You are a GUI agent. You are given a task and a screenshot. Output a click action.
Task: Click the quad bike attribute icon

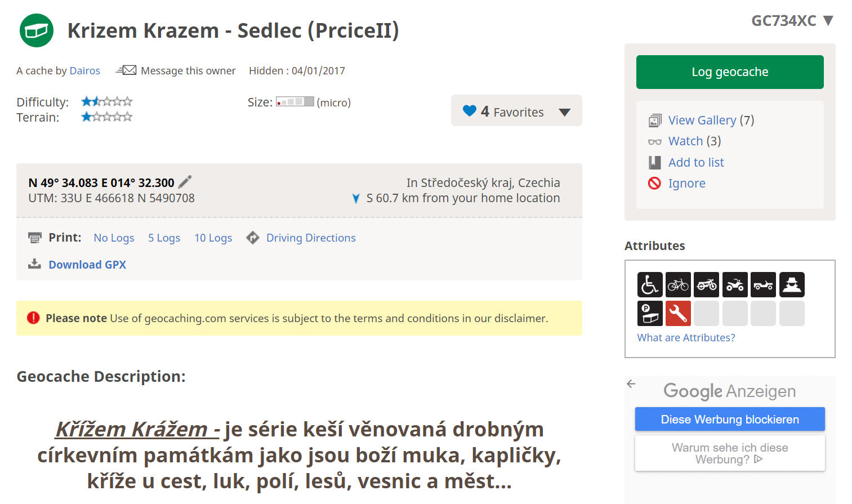pos(735,284)
